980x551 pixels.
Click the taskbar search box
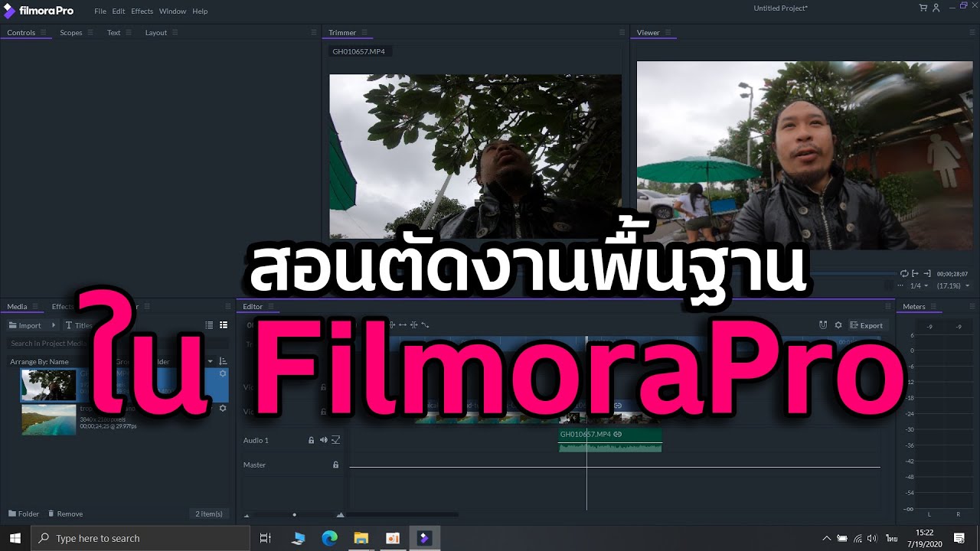(x=140, y=538)
